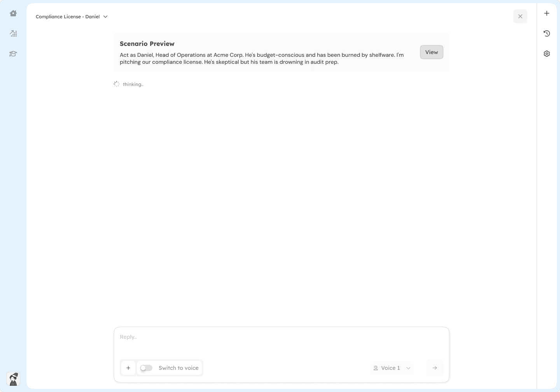Screen dimensions: 560x392
Task: Click the scenario description about Daniel
Action: tap(262, 58)
